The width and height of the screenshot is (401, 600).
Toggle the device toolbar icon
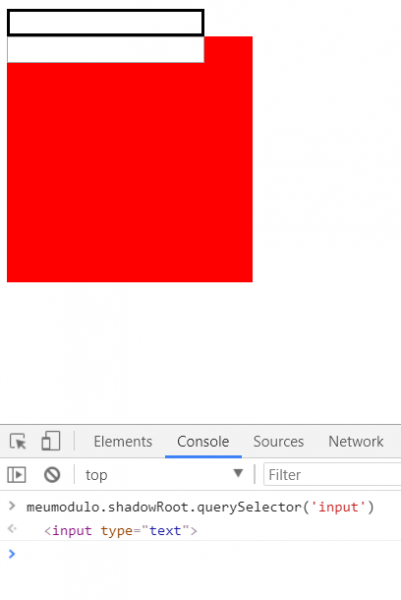pos(51,441)
